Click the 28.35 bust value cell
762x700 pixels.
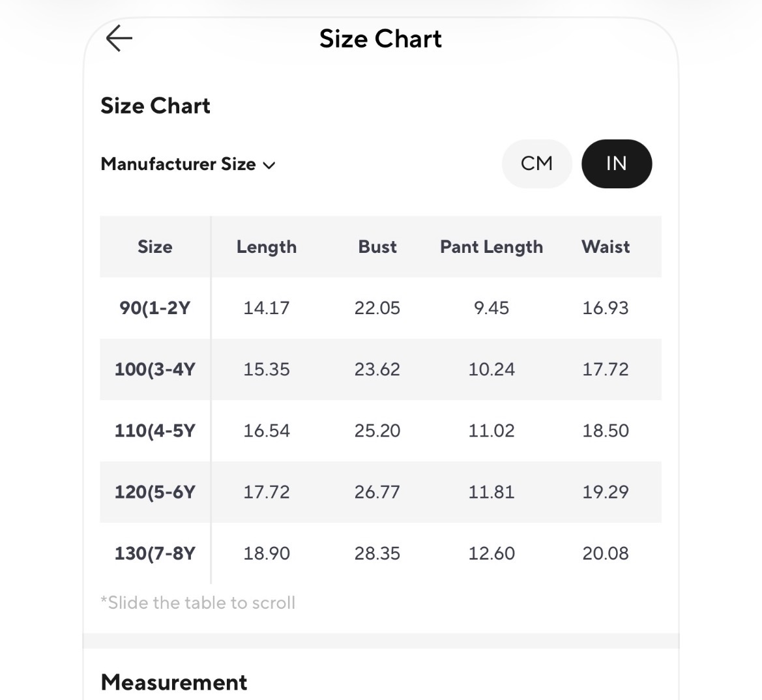point(377,553)
